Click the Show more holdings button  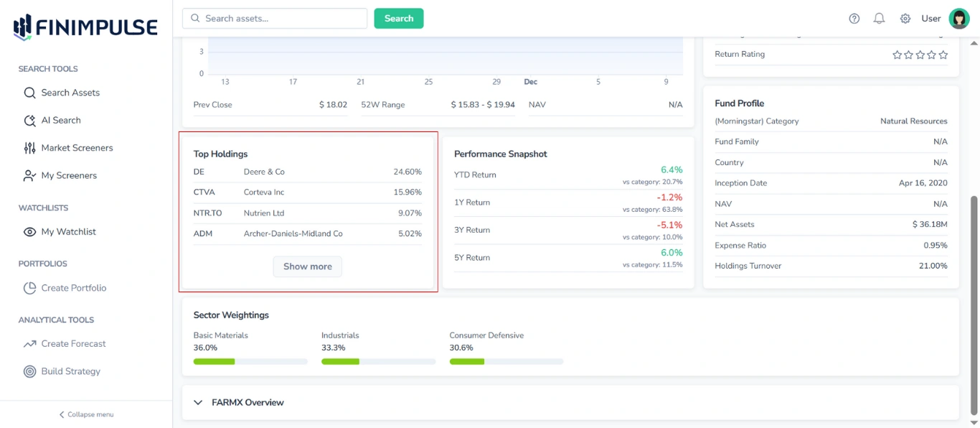click(x=307, y=266)
